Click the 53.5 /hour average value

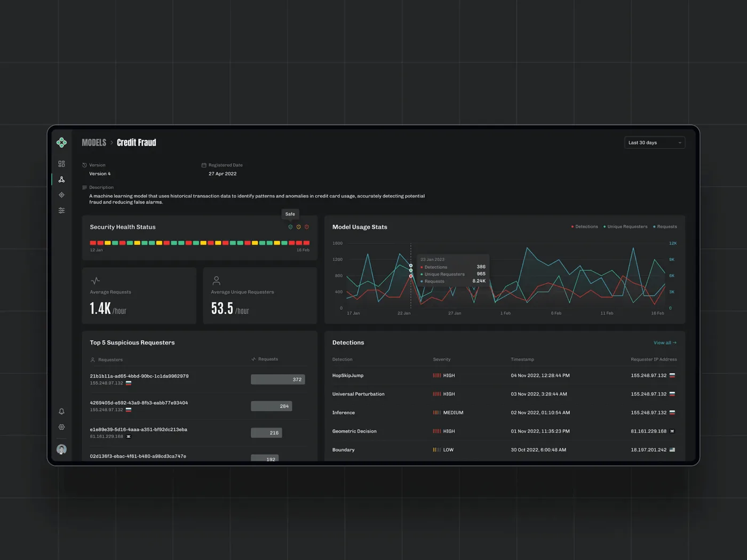point(230,309)
